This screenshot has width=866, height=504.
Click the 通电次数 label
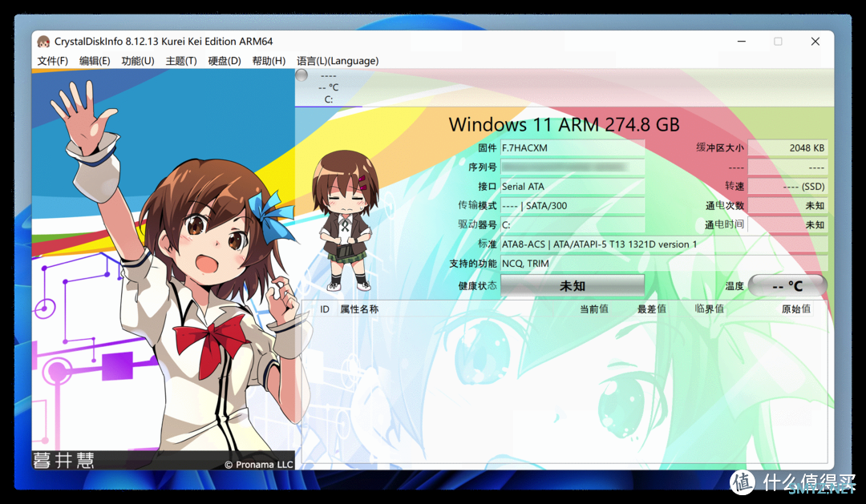pos(725,205)
